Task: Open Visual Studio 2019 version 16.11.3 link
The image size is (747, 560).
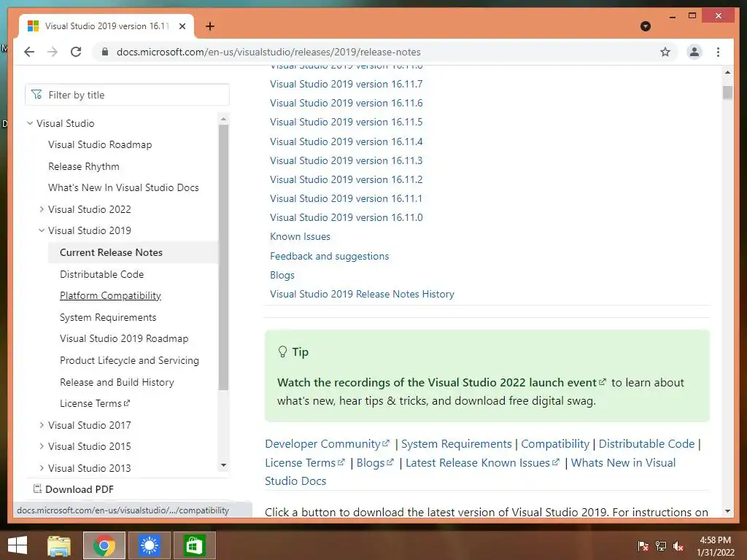Action: coord(347,160)
